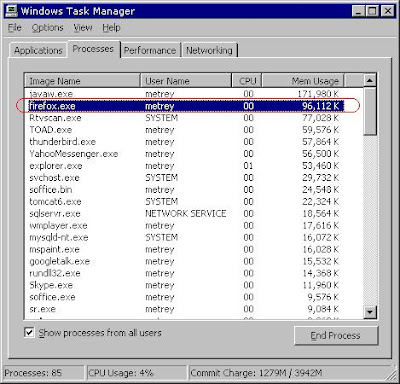400x384 pixels.
Task: Sort by Image Name column header
Action: coord(82,81)
